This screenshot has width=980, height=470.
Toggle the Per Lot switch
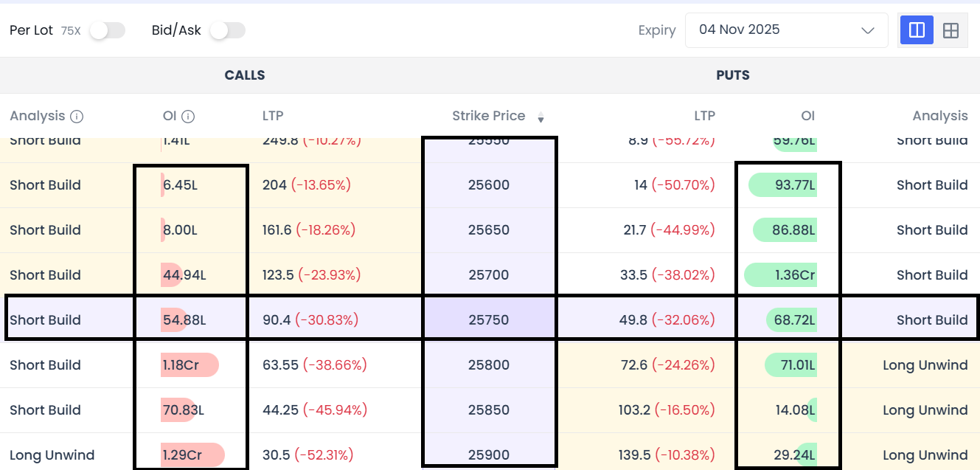click(x=107, y=30)
